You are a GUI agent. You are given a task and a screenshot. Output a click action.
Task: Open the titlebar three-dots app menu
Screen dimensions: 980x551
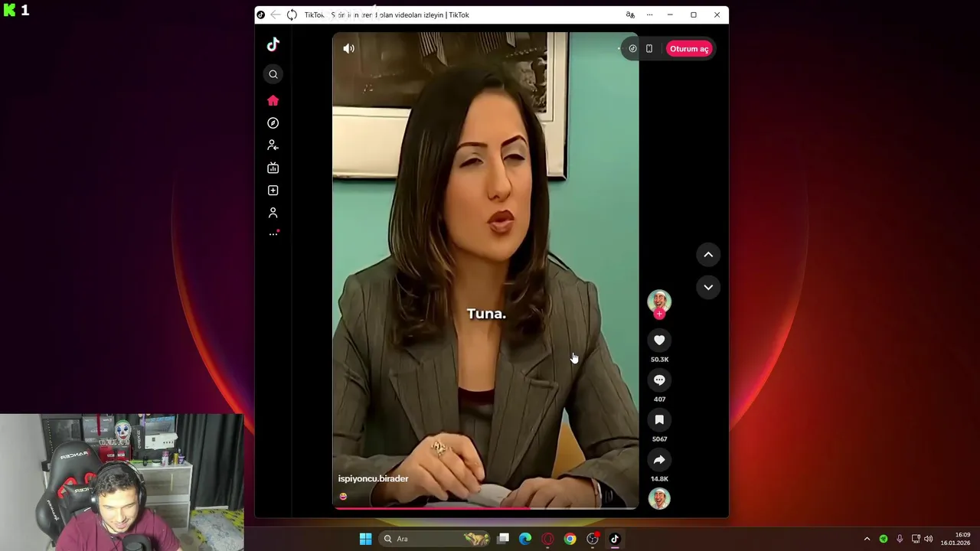(649, 15)
